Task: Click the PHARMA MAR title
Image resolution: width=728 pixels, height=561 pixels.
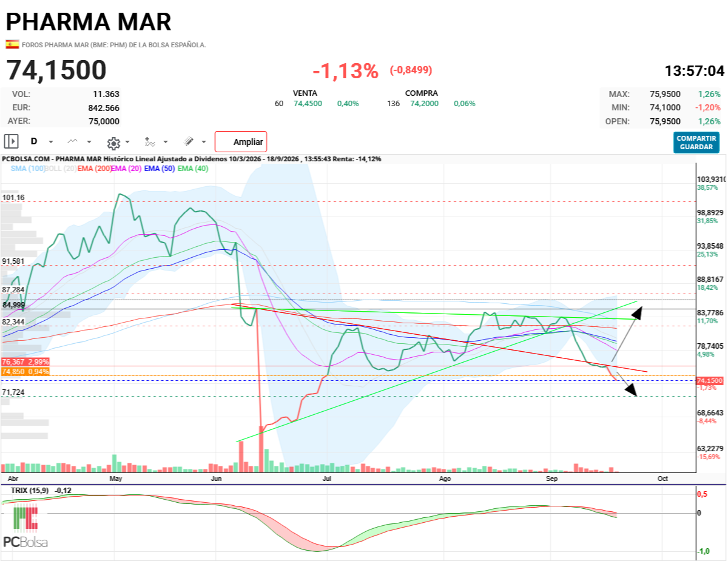Action: 89,21
